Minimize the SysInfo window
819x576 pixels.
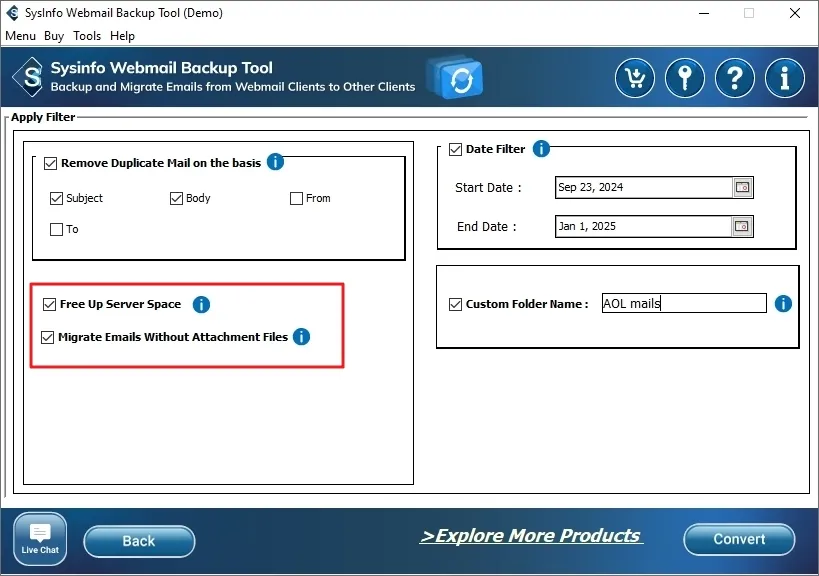pyautogui.click(x=704, y=13)
